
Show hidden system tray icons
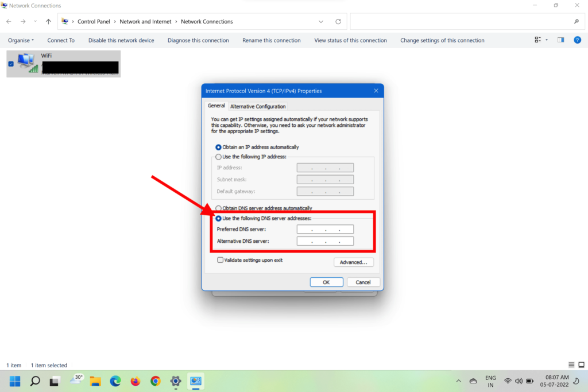point(459,381)
